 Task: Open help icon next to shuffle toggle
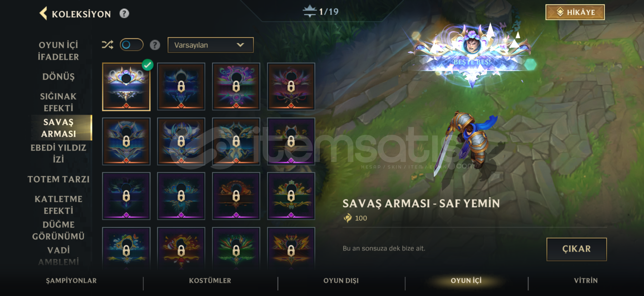click(x=155, y=45)
